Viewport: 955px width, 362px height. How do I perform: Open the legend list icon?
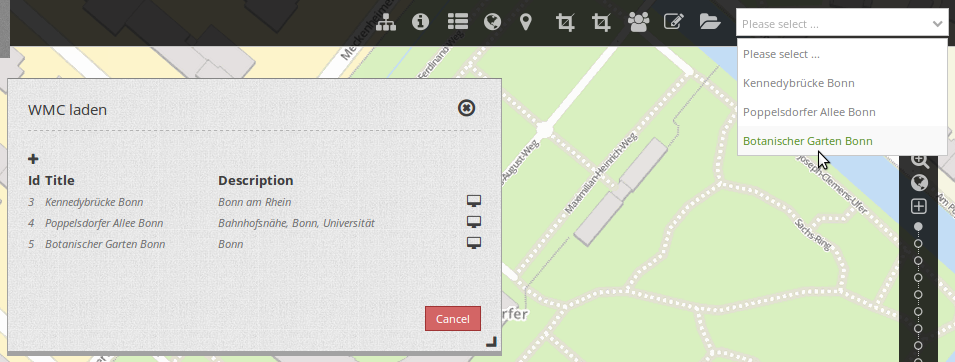(x=457, y=22)
